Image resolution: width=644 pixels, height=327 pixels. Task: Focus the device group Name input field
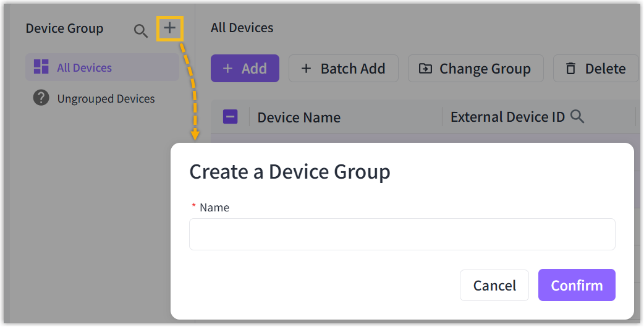pyautogui.click(x=402, y=234)
